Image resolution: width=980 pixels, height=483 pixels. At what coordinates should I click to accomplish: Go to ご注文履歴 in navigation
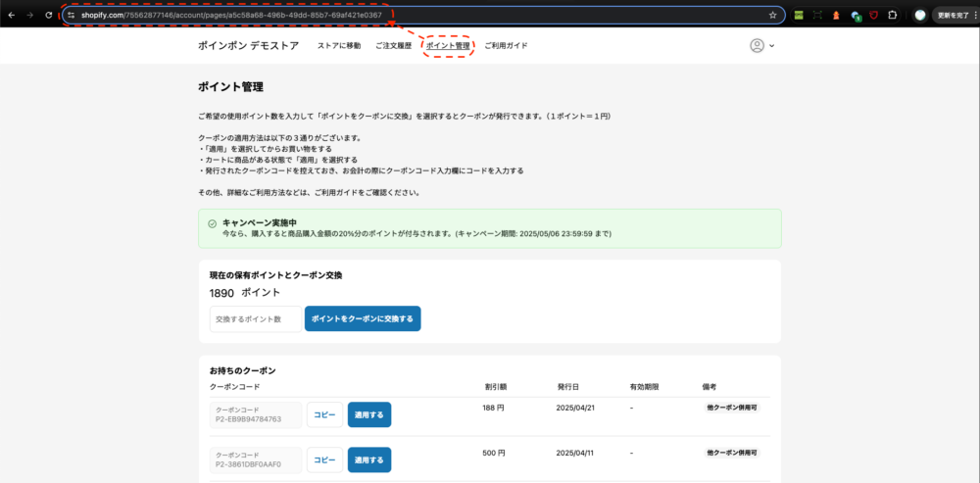click(393, 46)
